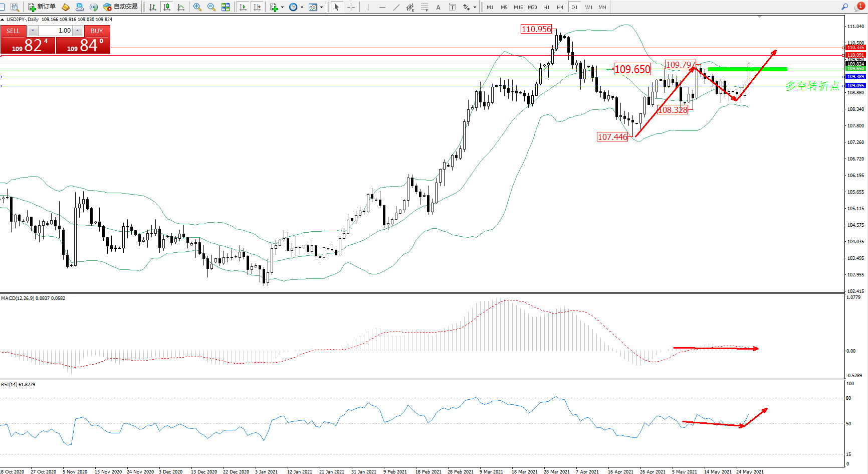868x474 pixels.
Task: Zoom in on the chart
Action: coord(197,7)
